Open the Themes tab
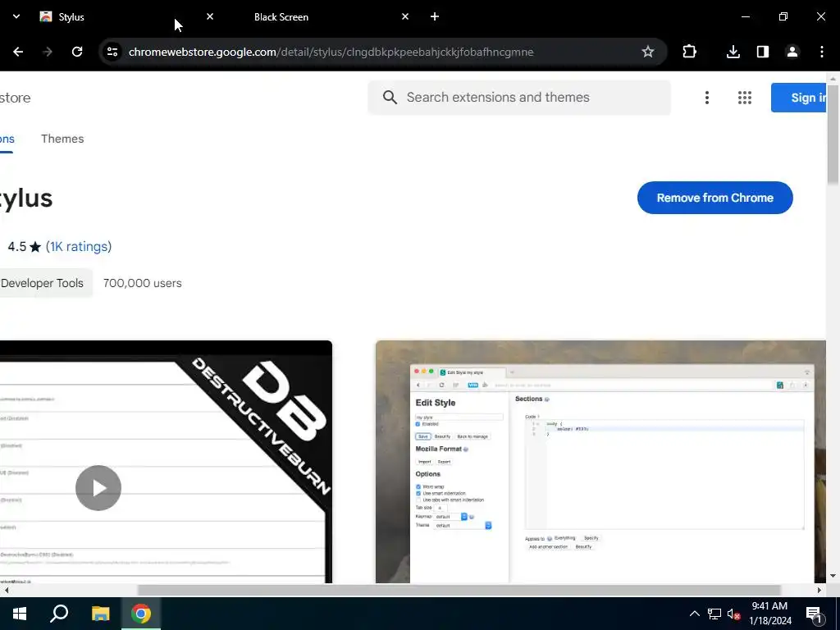Viewport: 840px width, 630px height. point(62,139)
